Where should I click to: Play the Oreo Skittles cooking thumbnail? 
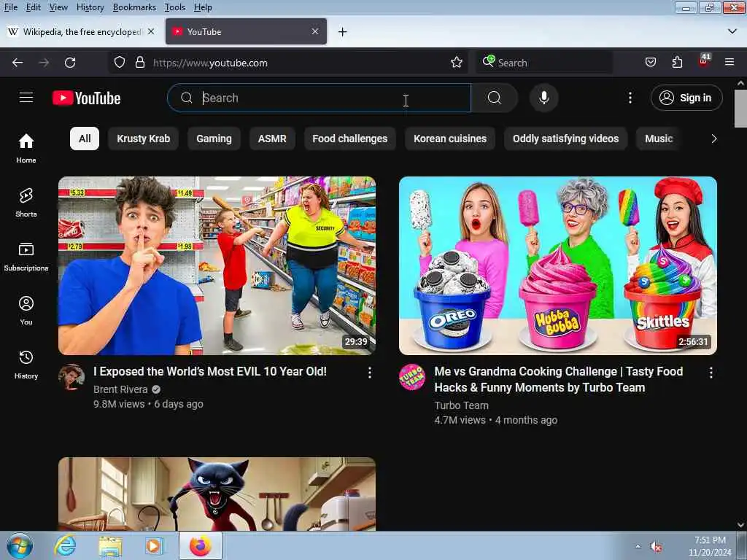558,265
